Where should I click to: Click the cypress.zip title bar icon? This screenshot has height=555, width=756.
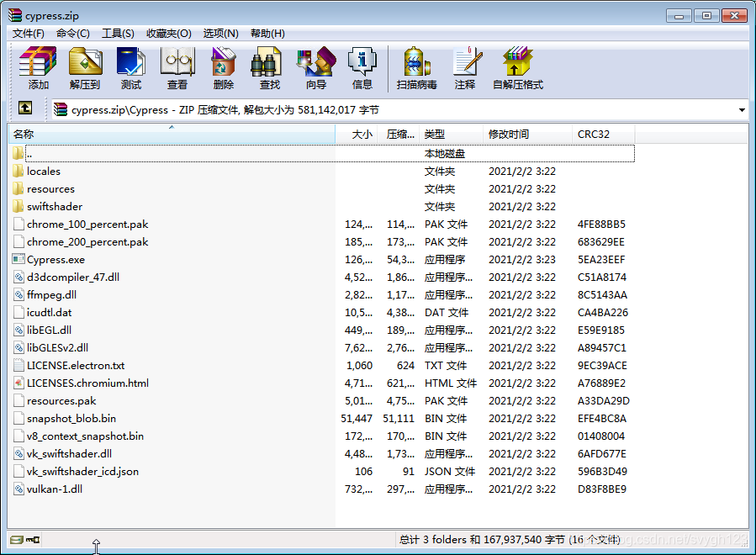(x=15, y=15)
